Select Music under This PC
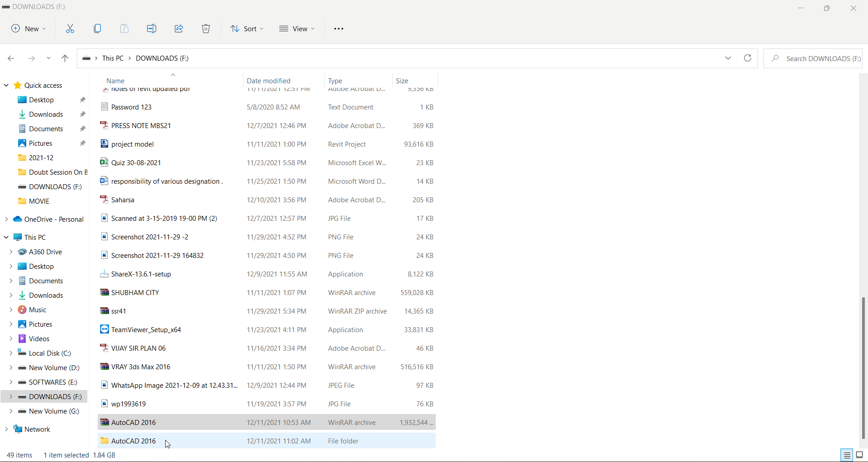The width and height of the screenshot is (868, 462). pyautogui.click(x=38, y=310)
